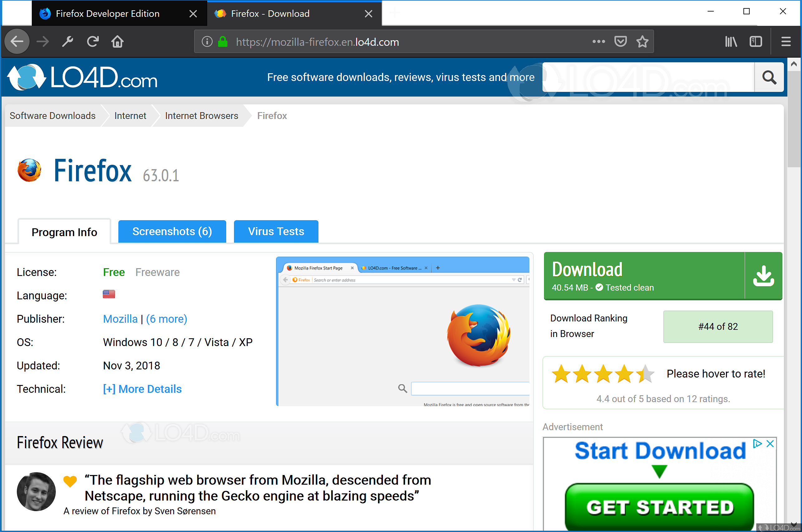802x532 pixels.
Task: Open the (6 more) publisher link
Action: [166, 319]
